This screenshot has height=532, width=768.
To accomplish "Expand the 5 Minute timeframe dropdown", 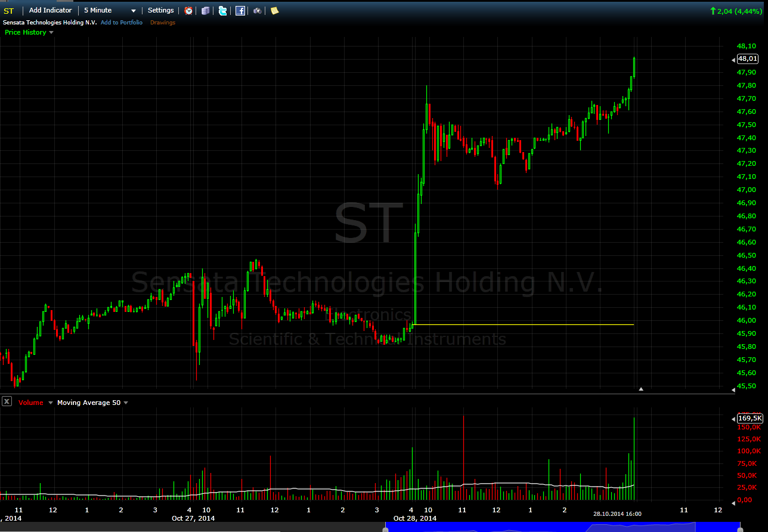I will click(134, 11).
